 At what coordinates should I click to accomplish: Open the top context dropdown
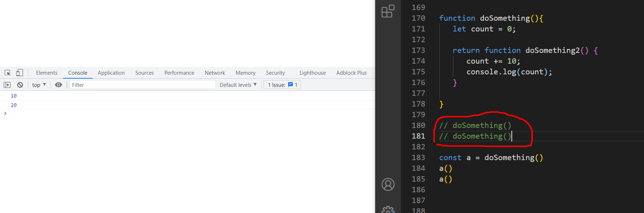tap(39, 85)
